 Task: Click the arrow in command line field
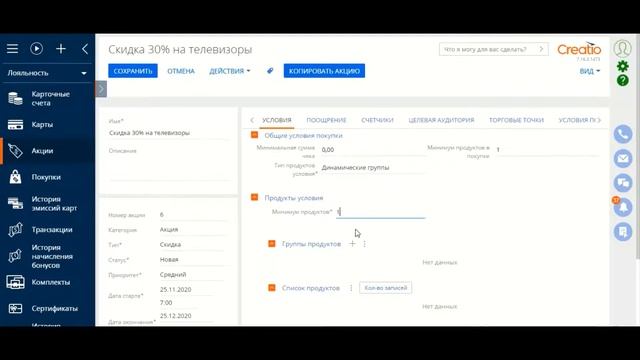point(542,49)
